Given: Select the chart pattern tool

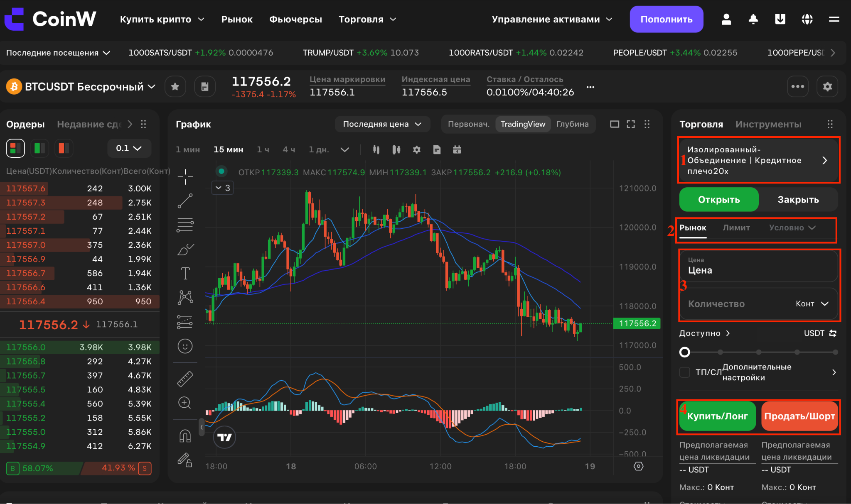Looking at the screenshot, I should [x=185, y=298].
